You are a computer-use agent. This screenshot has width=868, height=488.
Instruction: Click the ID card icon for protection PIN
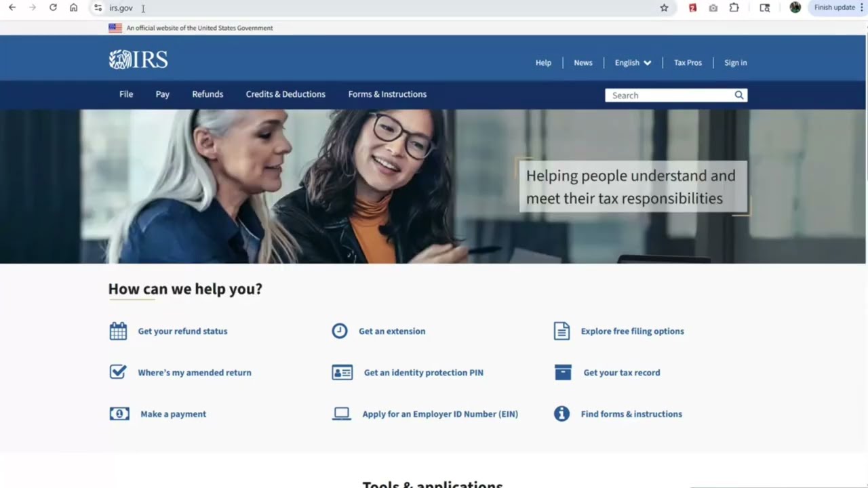coord(342,372)
